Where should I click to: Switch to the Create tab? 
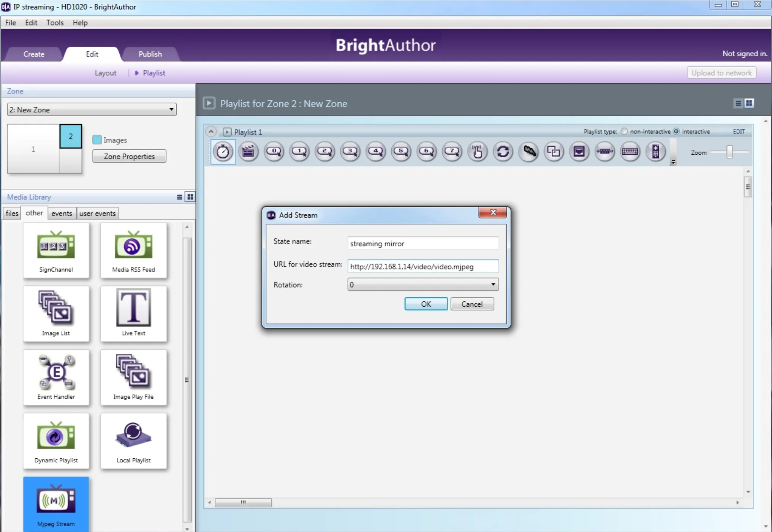[34, 54]
